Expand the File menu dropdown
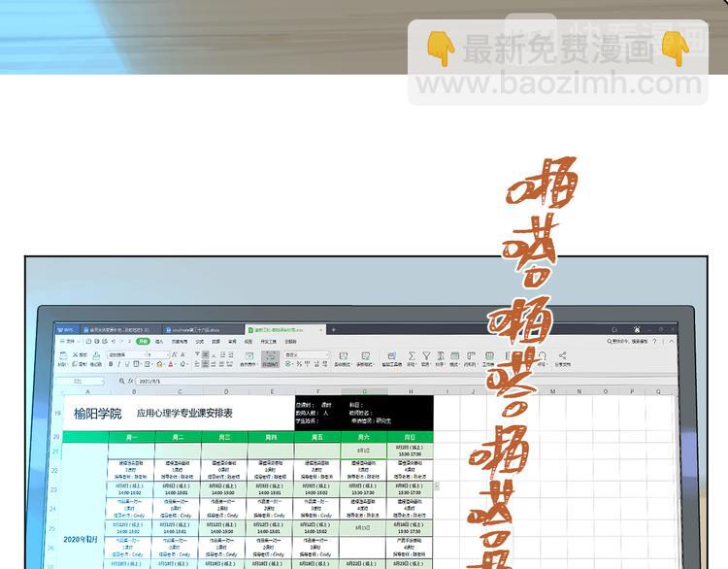Viewport: 728px width, 569px height. pos(70,342)
